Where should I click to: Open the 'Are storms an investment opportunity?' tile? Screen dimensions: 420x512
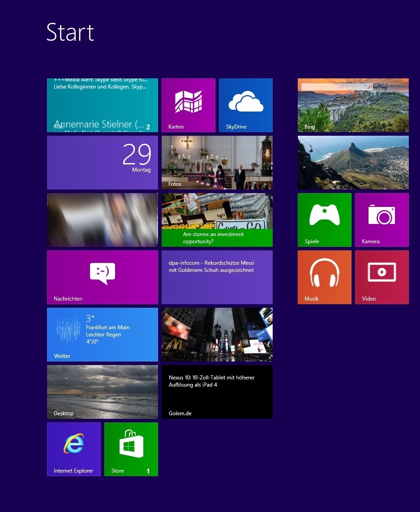tap(217, 220)
